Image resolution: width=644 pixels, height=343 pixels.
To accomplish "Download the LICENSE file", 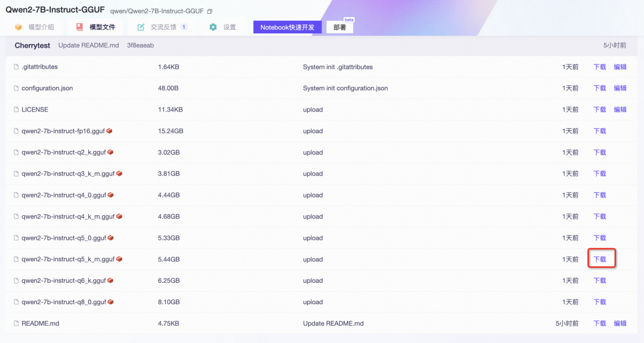I will (x=600, y=110).
